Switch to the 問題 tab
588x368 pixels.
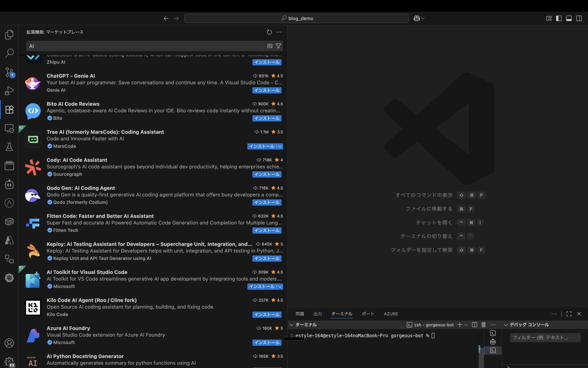tap(300, 314)
